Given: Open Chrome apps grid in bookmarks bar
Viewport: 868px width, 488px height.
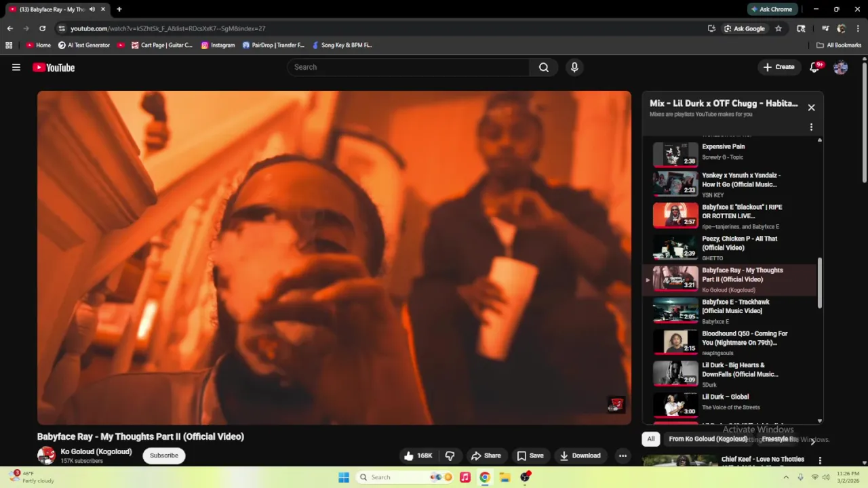Looking at the screenshot, I should [9, 45].
